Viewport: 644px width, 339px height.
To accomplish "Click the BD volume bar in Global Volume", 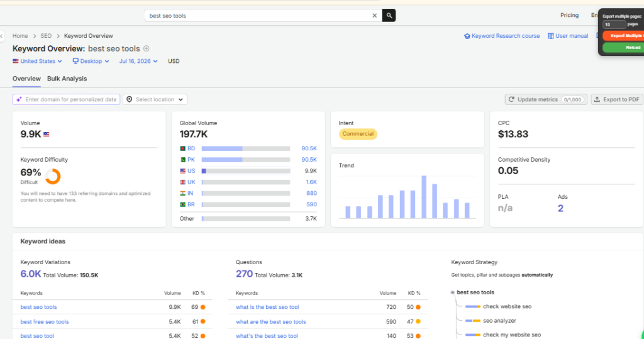I will [246, 148].
